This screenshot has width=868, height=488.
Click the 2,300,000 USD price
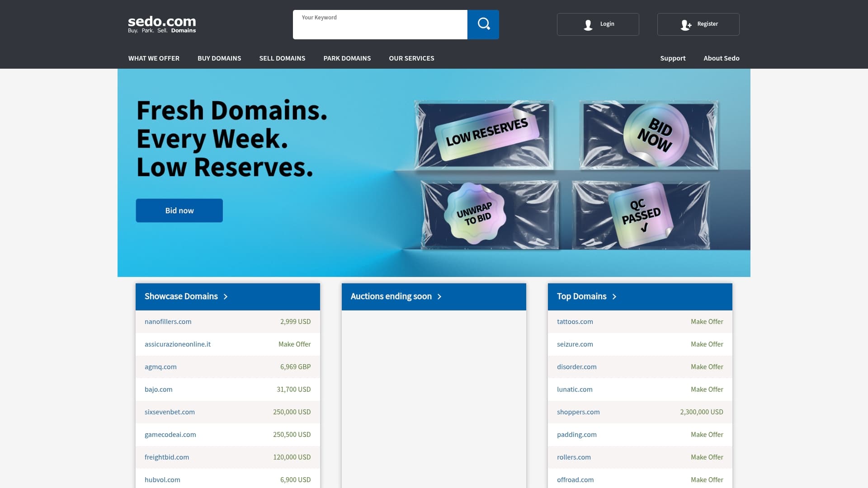pyautogui.click(x=702, y=412)
